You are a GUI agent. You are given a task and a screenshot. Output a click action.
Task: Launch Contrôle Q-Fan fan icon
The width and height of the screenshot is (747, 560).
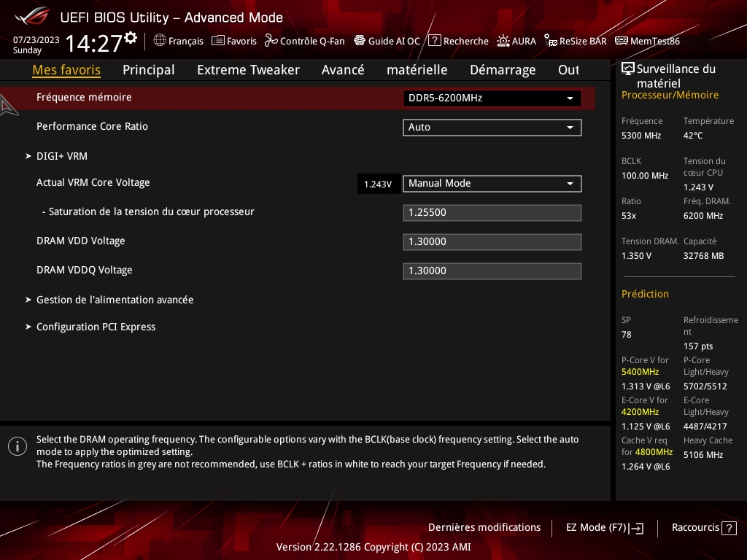(x=271, y=41)
